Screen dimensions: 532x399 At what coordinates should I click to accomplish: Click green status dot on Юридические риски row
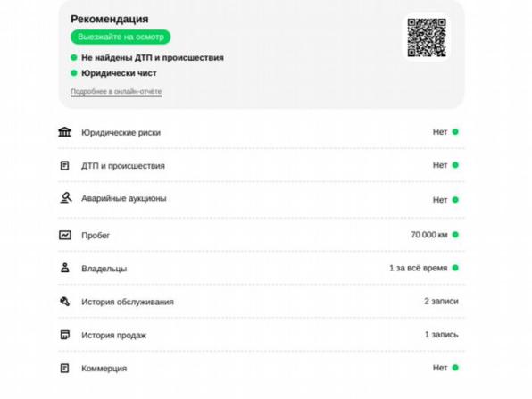(455, 131)
